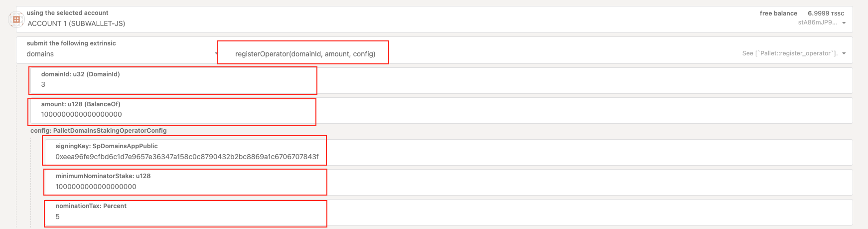This screenshot has height=229, width=868.
Task: Click the See Pallet::register_operator description
Action: tap(790, 53)
